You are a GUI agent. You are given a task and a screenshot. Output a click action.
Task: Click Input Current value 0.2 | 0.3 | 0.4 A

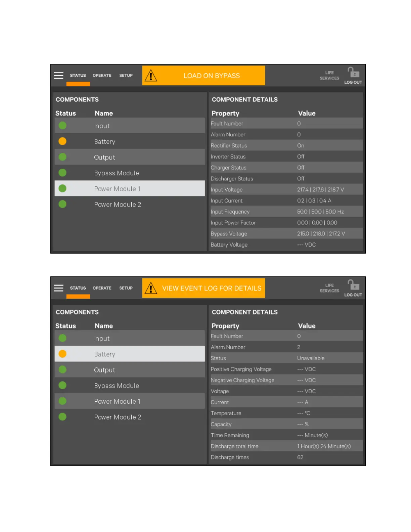click(314, 201)
